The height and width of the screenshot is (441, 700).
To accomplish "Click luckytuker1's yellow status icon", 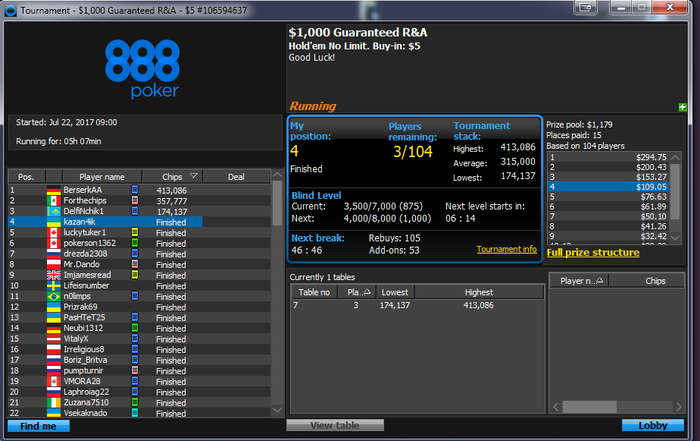I will (135, 233).
